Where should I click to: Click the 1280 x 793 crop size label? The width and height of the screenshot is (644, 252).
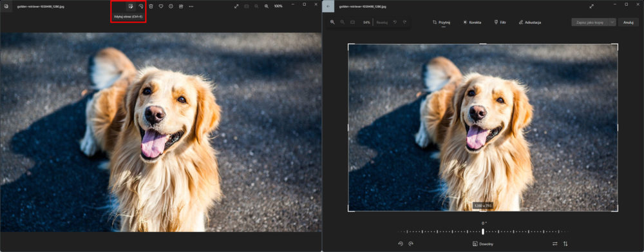click(483, 205)
